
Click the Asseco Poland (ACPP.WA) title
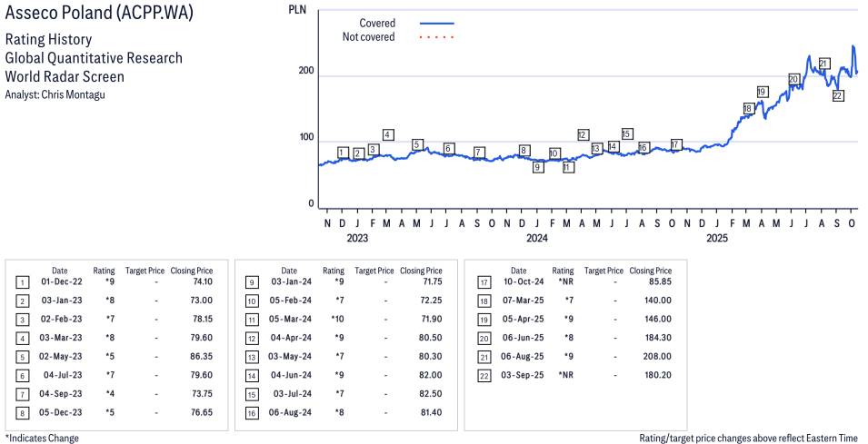coord(99,15)
